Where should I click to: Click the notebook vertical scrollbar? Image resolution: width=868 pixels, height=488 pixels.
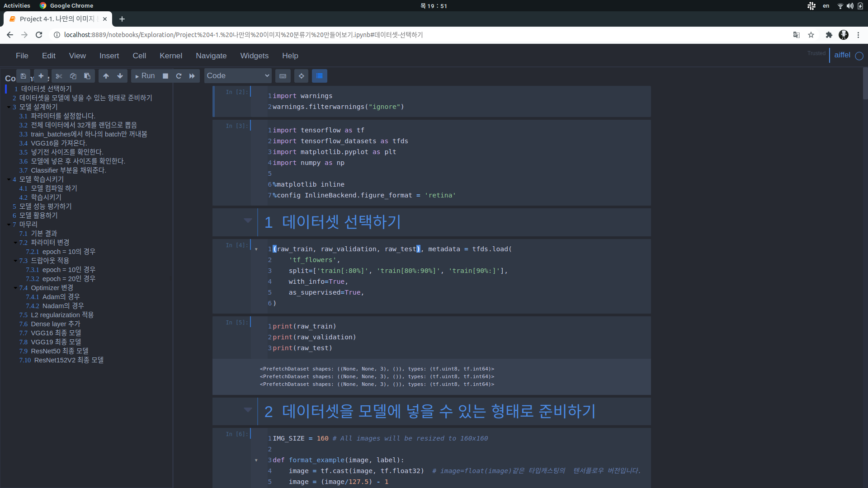[865, 84]
